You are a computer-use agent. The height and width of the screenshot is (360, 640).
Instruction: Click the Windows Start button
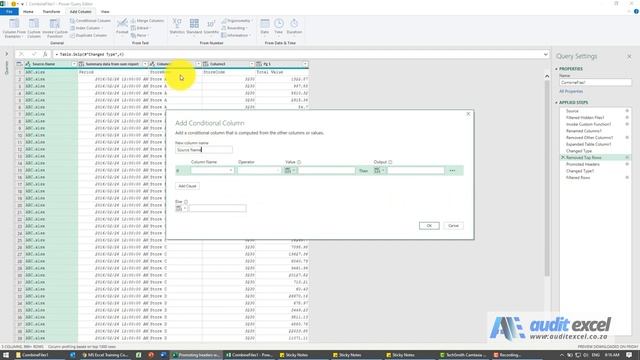coord(6,355)
